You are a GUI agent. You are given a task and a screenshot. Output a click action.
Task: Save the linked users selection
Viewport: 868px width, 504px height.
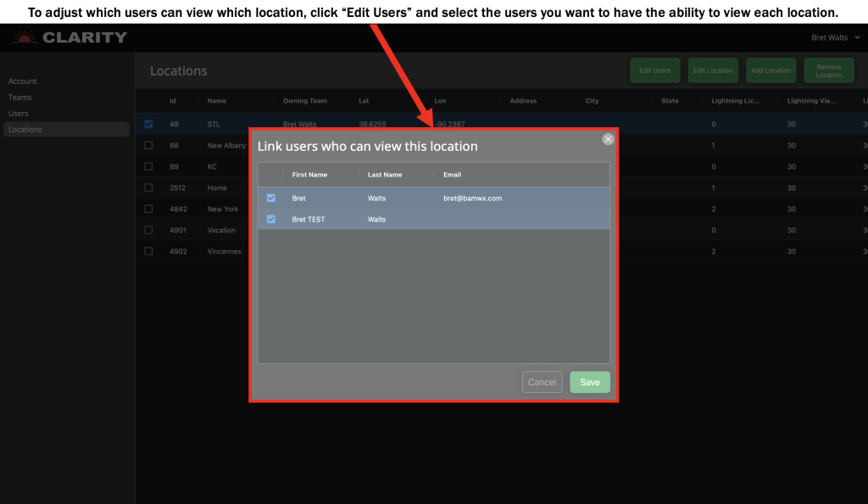point(590,382)
